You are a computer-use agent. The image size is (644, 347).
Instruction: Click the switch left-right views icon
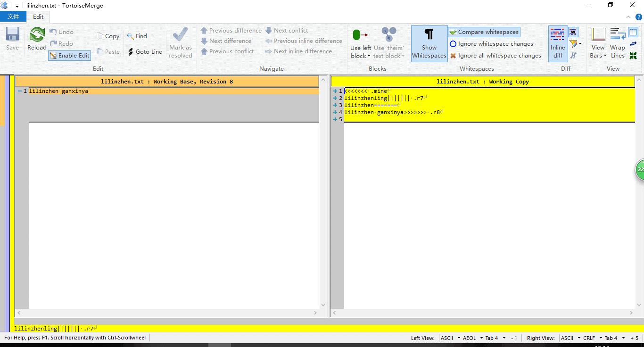(633, 44)
